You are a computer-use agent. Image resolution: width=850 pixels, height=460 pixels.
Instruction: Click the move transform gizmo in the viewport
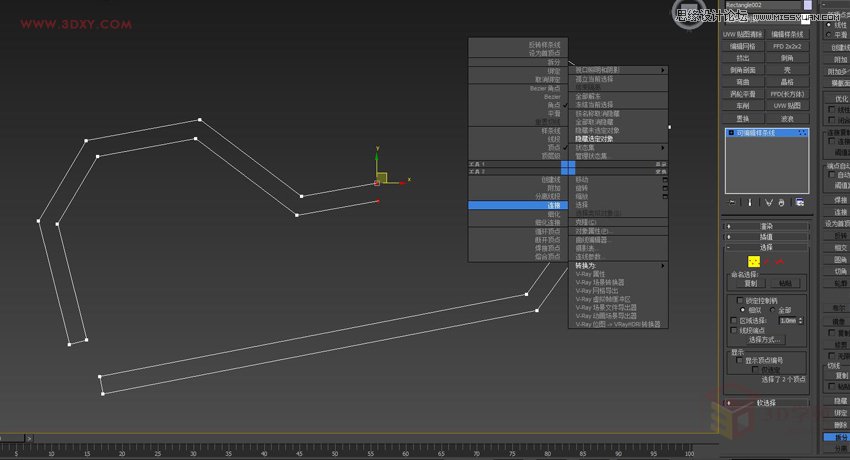coord(382,178)
